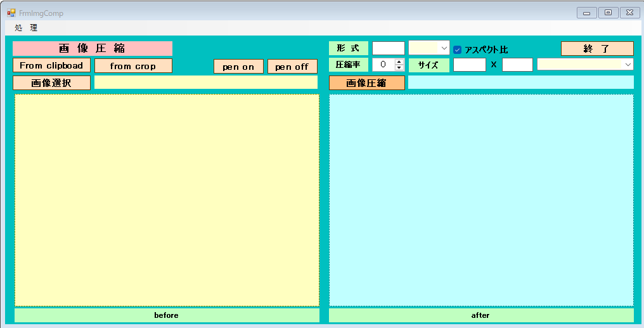Click the 画像選択 button
Image resolution: width=644 pixels, height=328 pixels.
pos(51,82)
